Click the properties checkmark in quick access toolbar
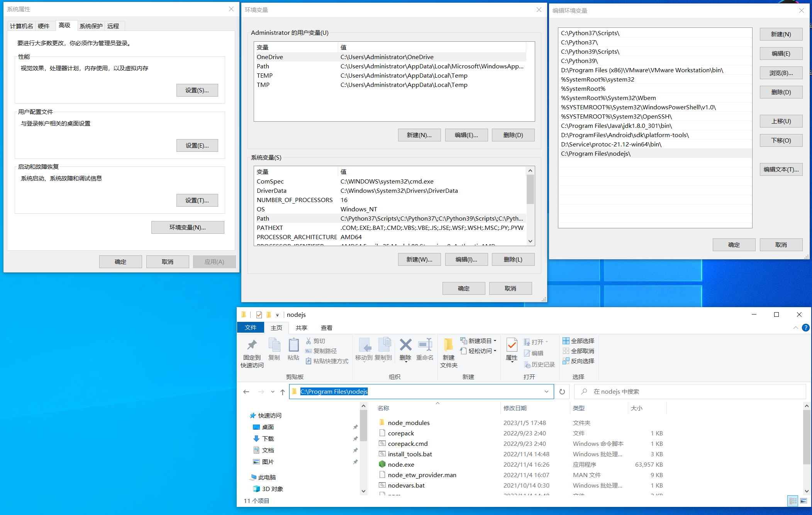The width and height of the screenshot is (812, 515). [259, 314]
